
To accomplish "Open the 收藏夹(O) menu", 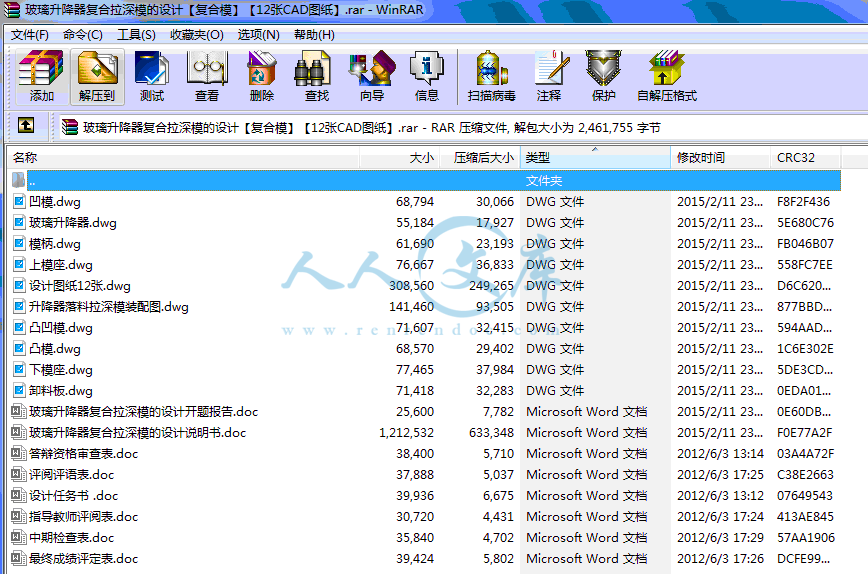I will pyautogui.click(x=197, y=35).
